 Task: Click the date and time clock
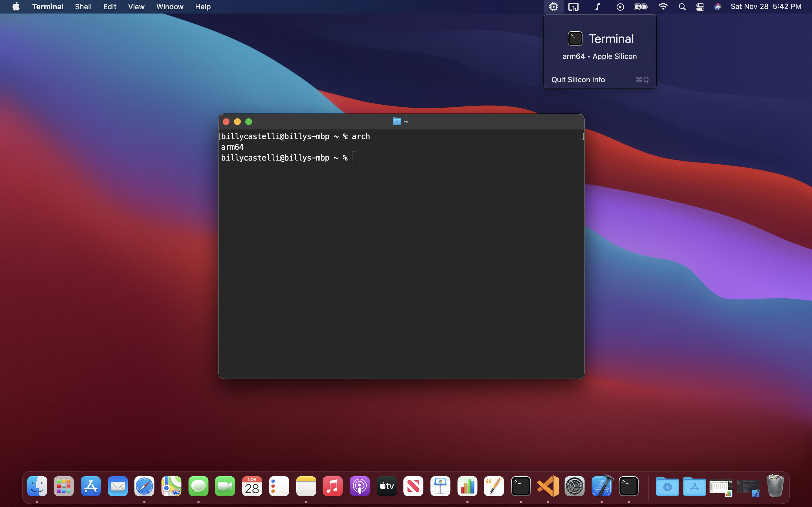pos(766,7)
